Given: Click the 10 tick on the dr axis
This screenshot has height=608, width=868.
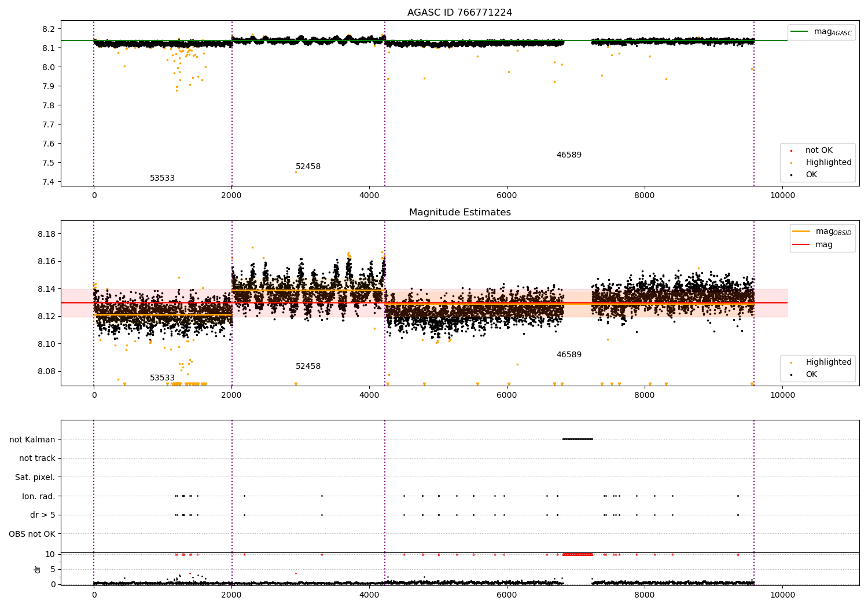Looking at the screenshot, I should coord(50,554).
